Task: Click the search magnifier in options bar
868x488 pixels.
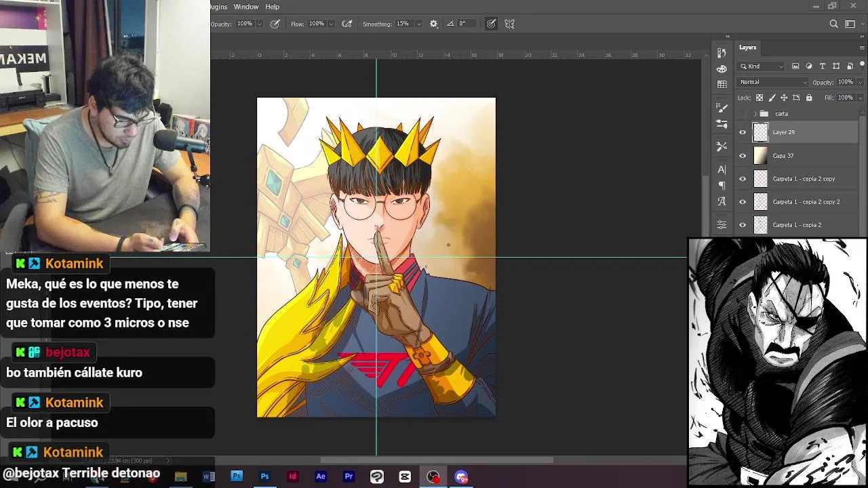Action: (834, 24)
